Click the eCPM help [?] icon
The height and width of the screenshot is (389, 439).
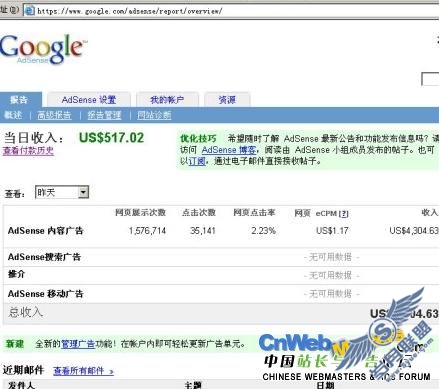[x=344, y=213]
